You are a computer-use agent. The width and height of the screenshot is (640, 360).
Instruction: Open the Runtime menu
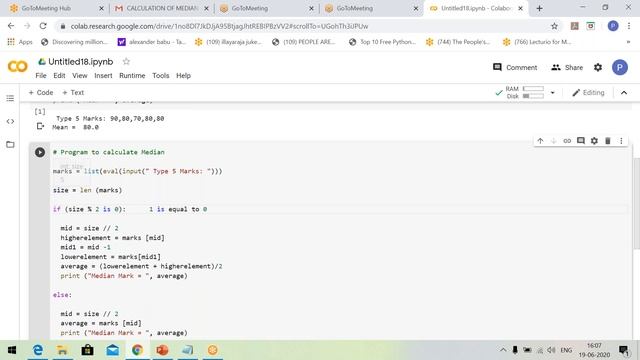pos(132,76)
